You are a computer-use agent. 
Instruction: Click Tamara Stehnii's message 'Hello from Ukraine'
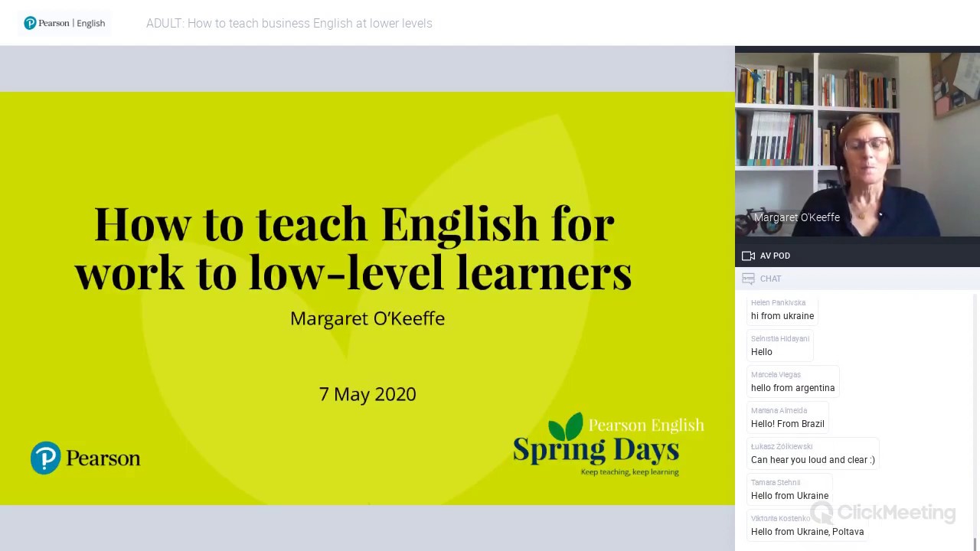[x=789, y=496]
